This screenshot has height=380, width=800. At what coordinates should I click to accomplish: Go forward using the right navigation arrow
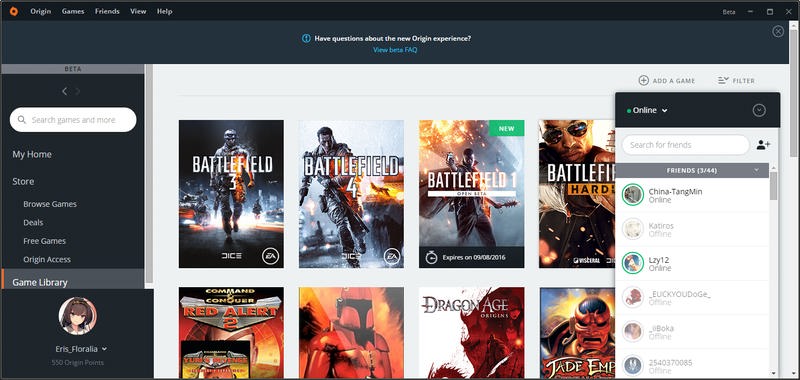click(x=78, y=91)
